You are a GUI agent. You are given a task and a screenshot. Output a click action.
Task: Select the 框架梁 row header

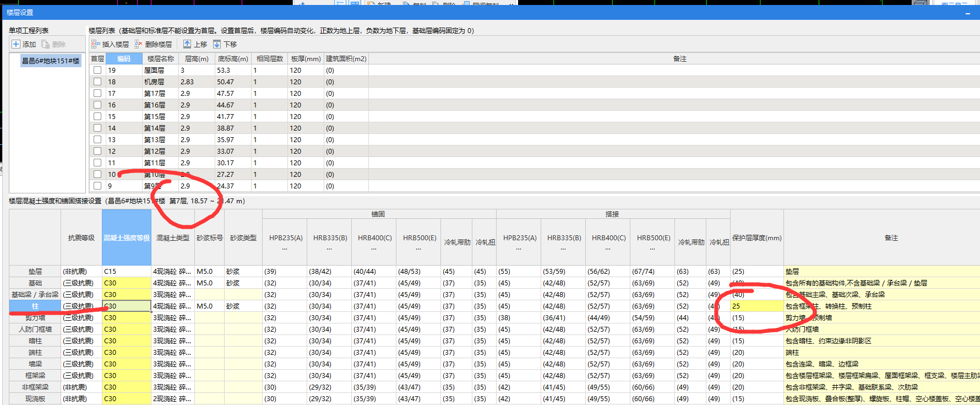tap(35, 375)
